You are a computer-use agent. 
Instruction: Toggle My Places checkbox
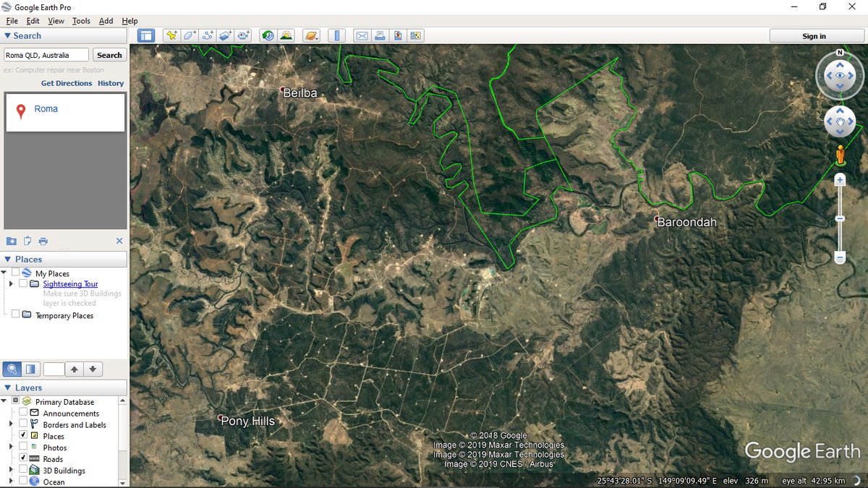tap(16, 273)
